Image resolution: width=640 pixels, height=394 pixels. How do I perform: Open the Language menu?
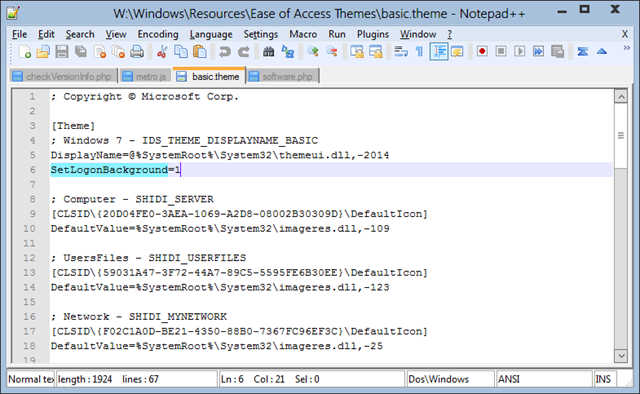tap(211, 34)
